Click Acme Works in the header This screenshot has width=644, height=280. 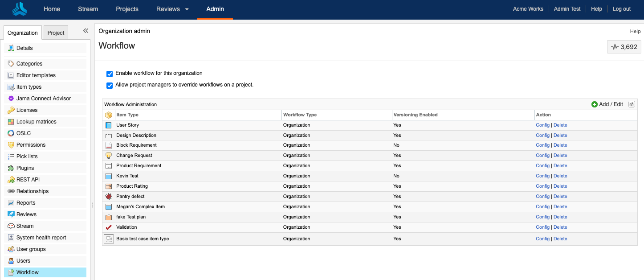[528, 9]
